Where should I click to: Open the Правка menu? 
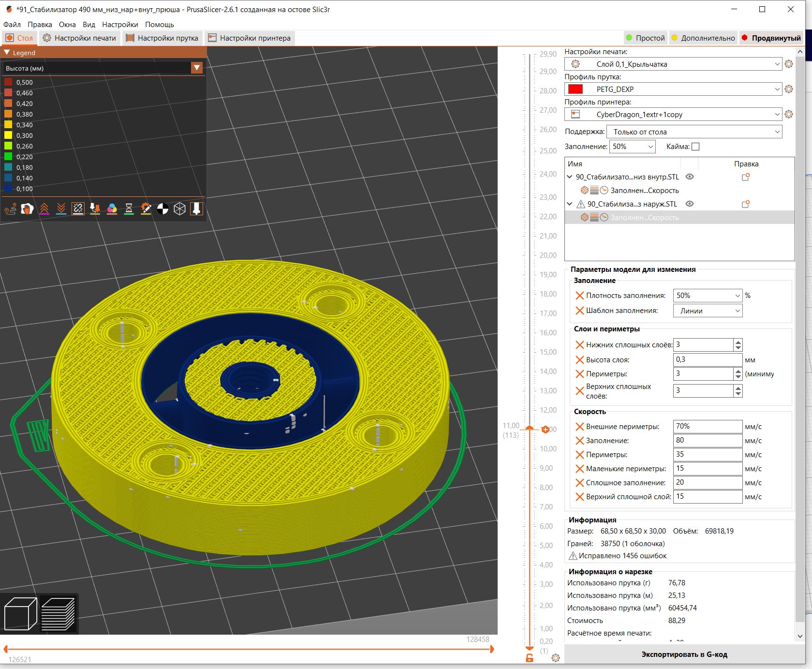click(x=40, y=25)
